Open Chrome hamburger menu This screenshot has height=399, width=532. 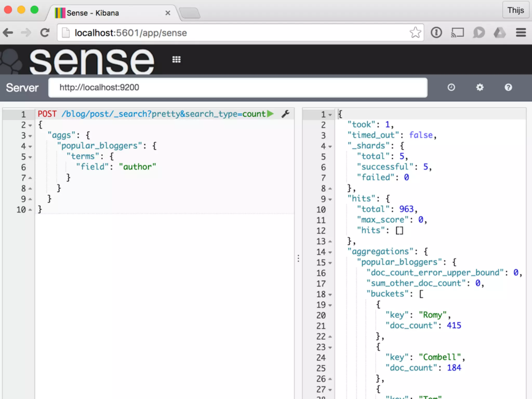(x=521, y=33)
